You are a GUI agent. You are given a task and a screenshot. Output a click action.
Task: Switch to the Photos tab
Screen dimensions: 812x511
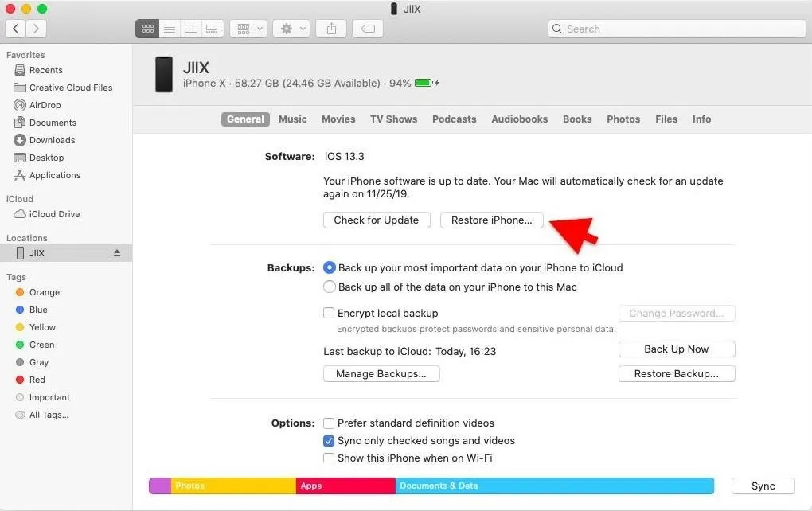click(623, 119)
